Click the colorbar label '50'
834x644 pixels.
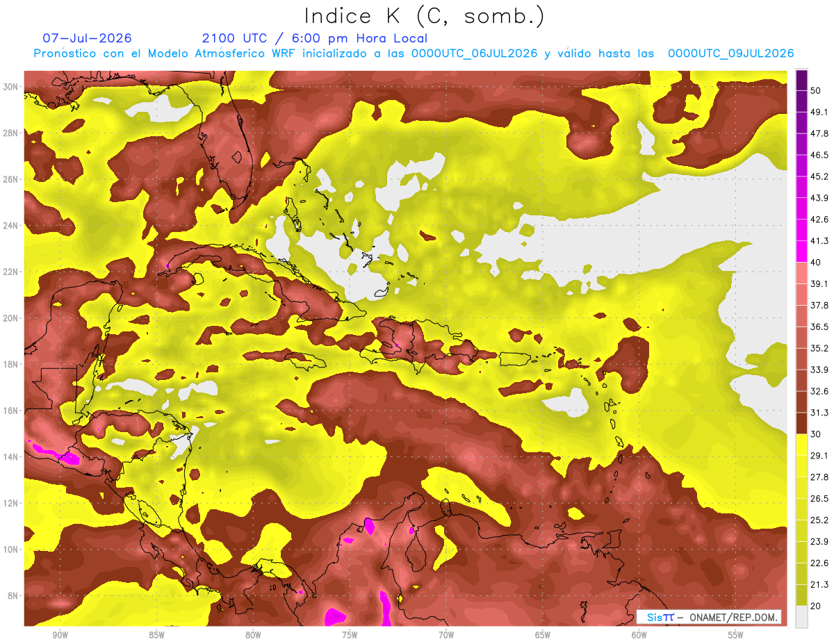point(815,90)
